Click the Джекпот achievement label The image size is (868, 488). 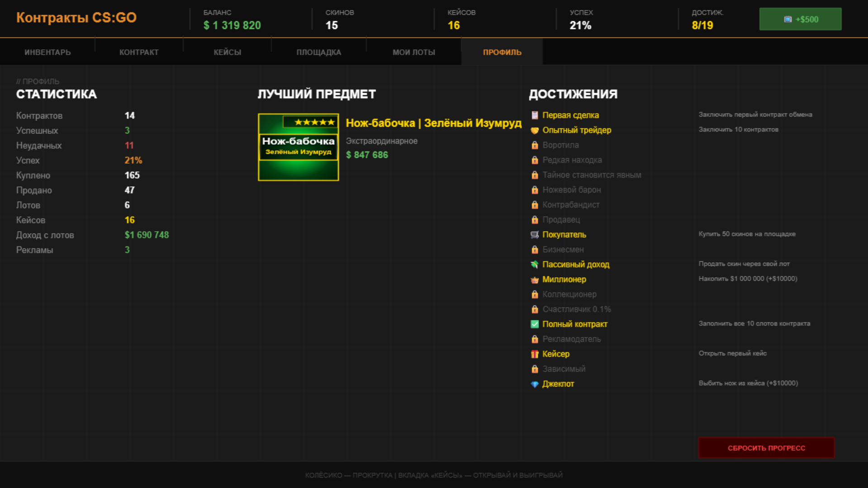[x=558, y=384]
